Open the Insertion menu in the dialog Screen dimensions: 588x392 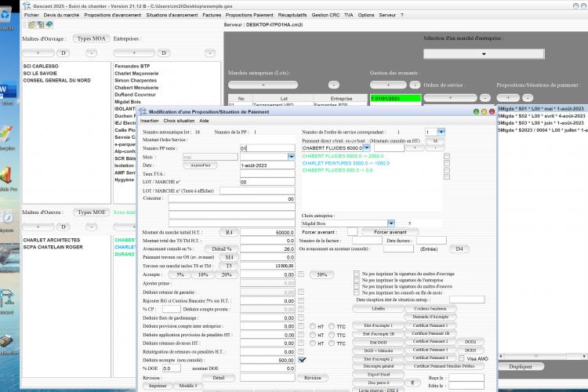[x=150, y=121]
